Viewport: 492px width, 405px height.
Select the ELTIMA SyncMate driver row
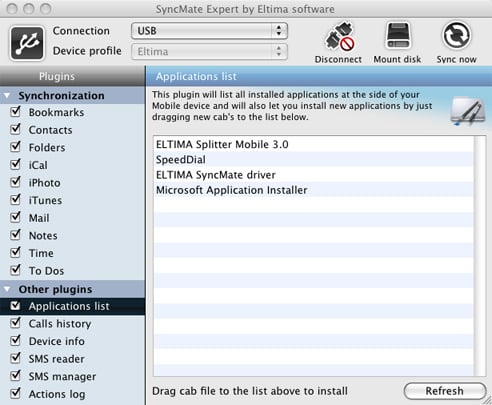click(313, 175)
